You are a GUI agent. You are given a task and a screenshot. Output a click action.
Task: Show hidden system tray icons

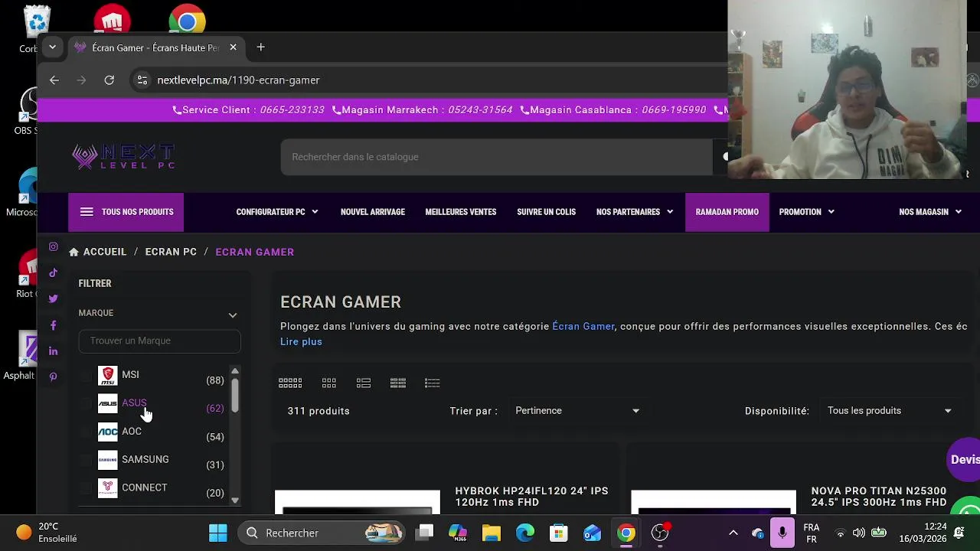tap(733, 533)
